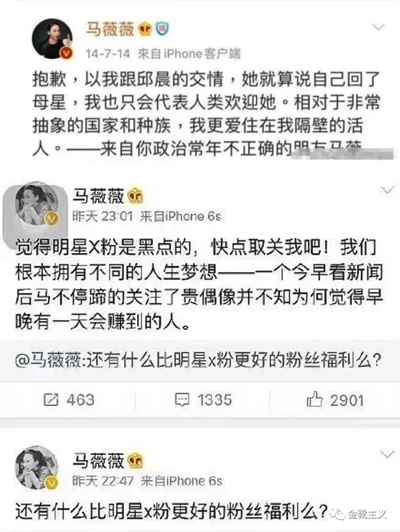Tap the avatar on the 22:47 post
This screenshot has height=532, width=400.
tap(37, 468)
